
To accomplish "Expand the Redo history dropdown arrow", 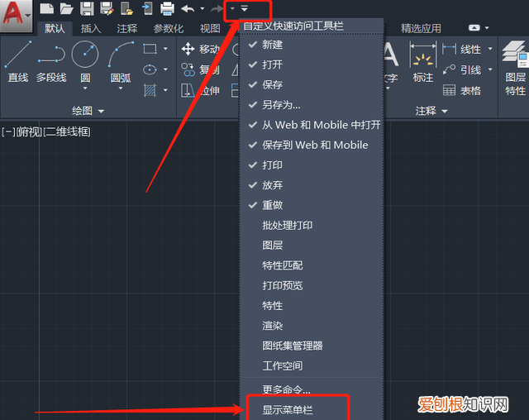I will tap(232, 8).
